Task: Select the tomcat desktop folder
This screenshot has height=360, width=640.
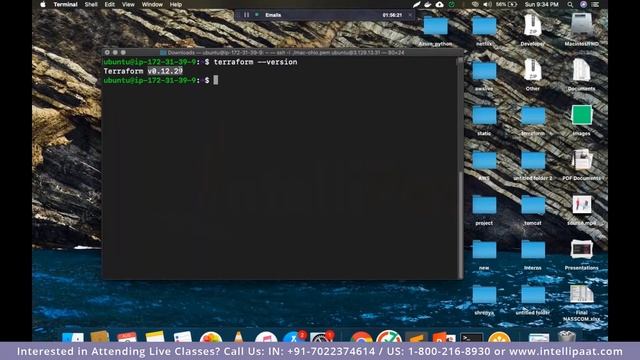Action: pos(533,205)
